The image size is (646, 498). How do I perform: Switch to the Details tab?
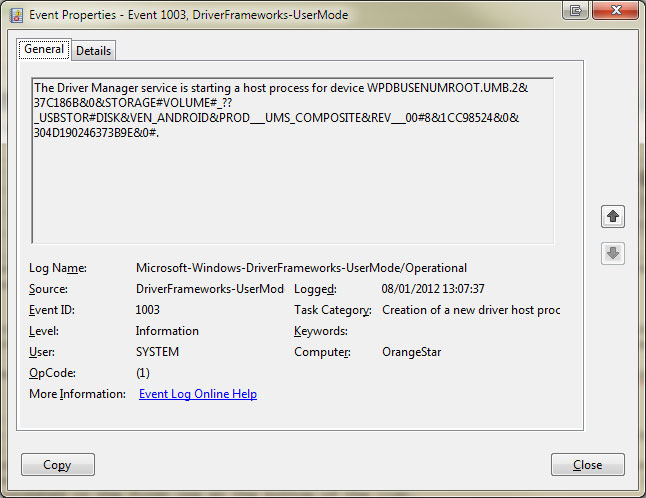click(93, 50)
